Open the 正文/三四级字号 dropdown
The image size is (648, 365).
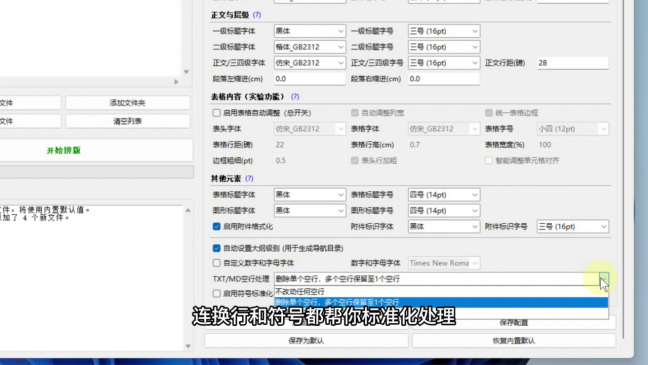444,63
